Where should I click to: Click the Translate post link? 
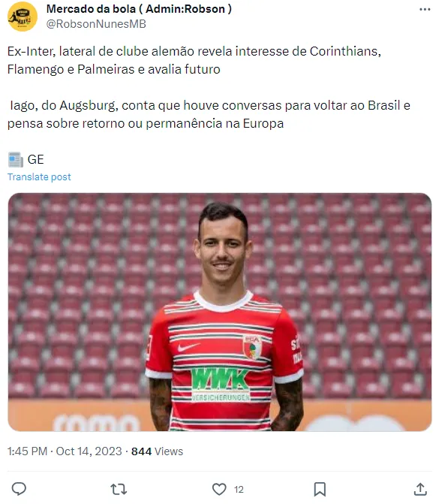(39, 177)
